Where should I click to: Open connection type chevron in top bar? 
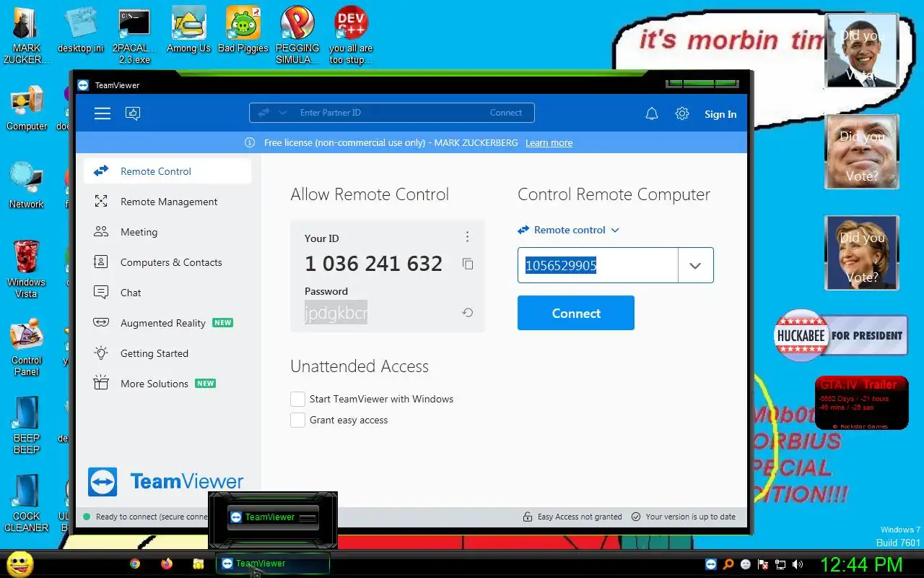(x=283, y=113)
